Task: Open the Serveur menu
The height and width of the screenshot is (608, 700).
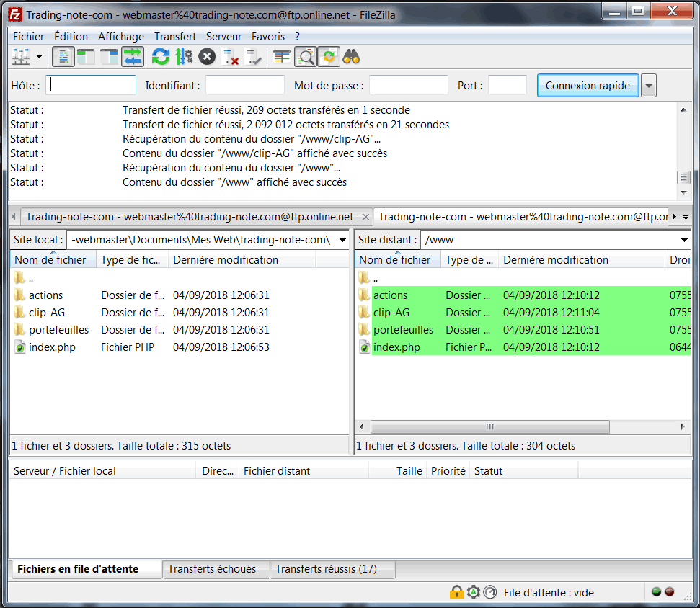Action: (223, 37)
